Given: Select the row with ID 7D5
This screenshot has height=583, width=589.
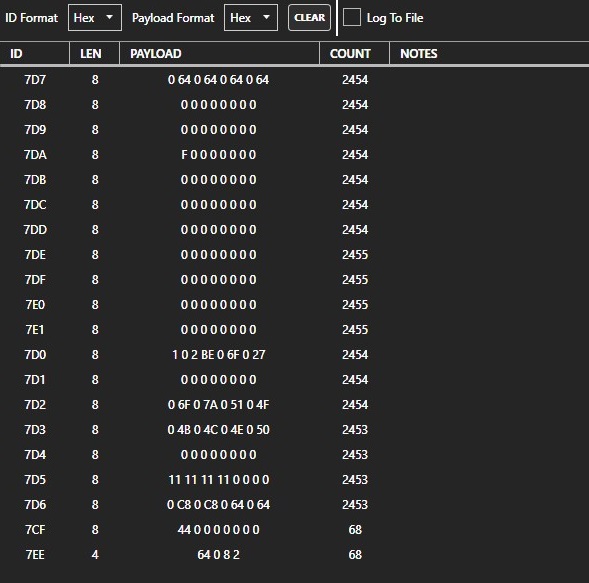Looking at the screenshot, I should coord(294,480).
